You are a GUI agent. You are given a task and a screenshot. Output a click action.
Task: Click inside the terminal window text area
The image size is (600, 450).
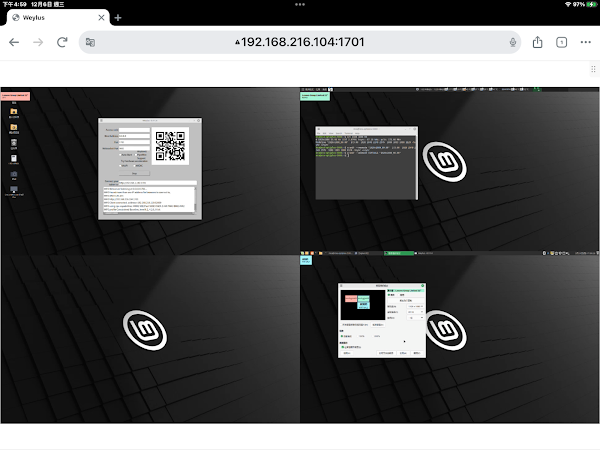click(366, 168)
